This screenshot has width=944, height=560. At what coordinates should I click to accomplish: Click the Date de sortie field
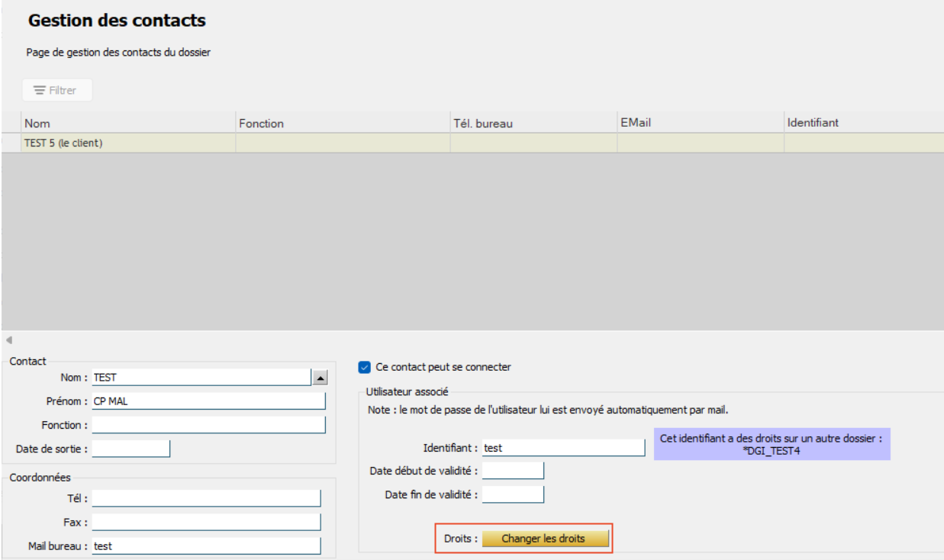pyautogui.click(x=130, y=449)
